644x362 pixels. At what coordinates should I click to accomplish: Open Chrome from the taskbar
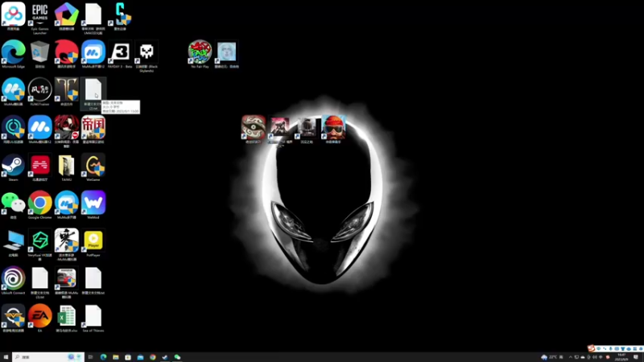152,357
